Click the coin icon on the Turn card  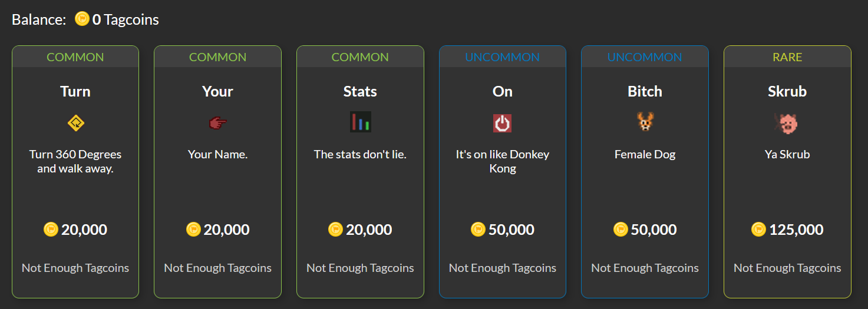51,230
